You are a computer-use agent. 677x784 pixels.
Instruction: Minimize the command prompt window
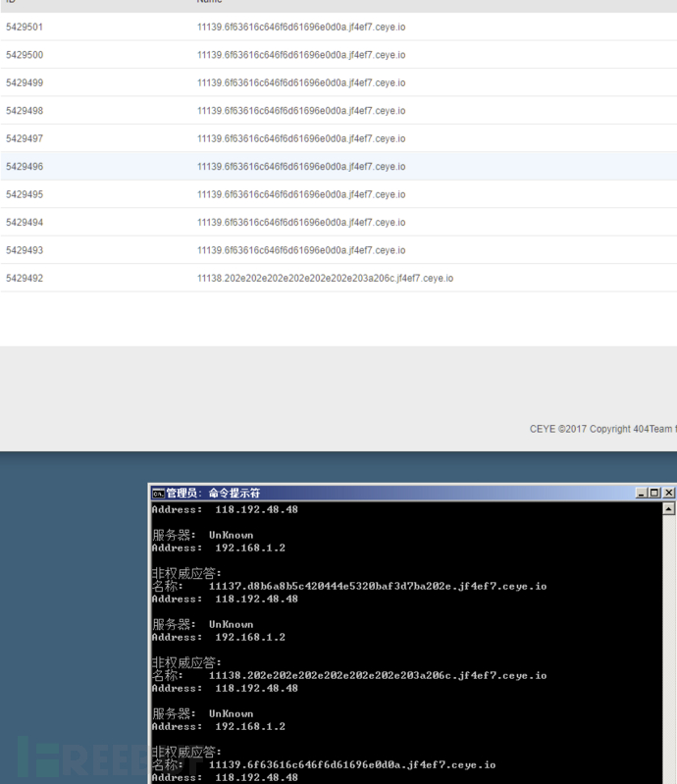[641, 493]
